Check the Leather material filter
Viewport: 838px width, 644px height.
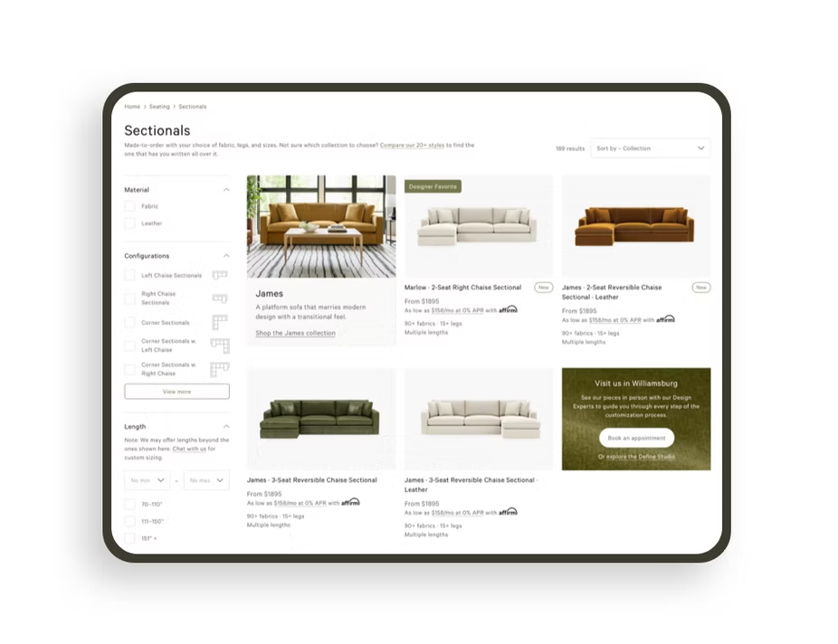tap(129, 223)
